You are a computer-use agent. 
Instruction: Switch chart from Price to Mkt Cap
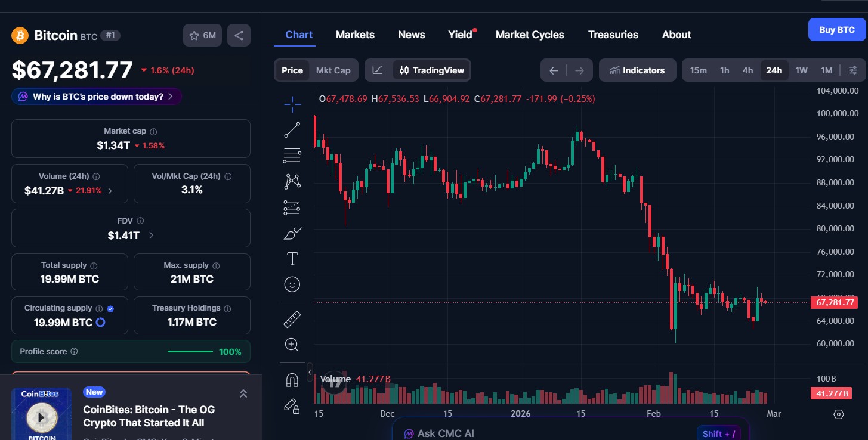pyautogui.click(x=333, y=70)
